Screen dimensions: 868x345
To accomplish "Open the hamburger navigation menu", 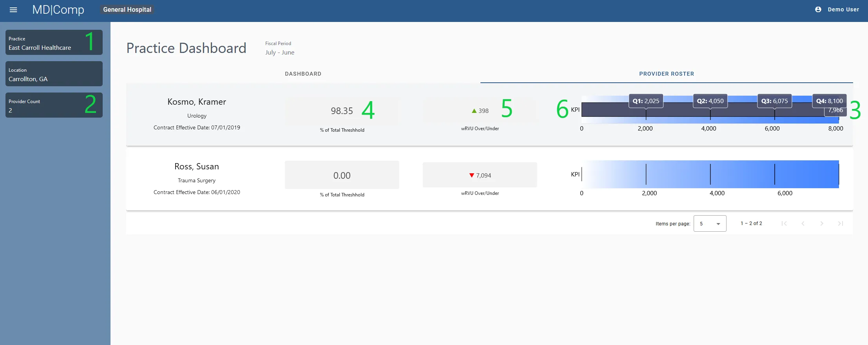I will pos(13,10).
